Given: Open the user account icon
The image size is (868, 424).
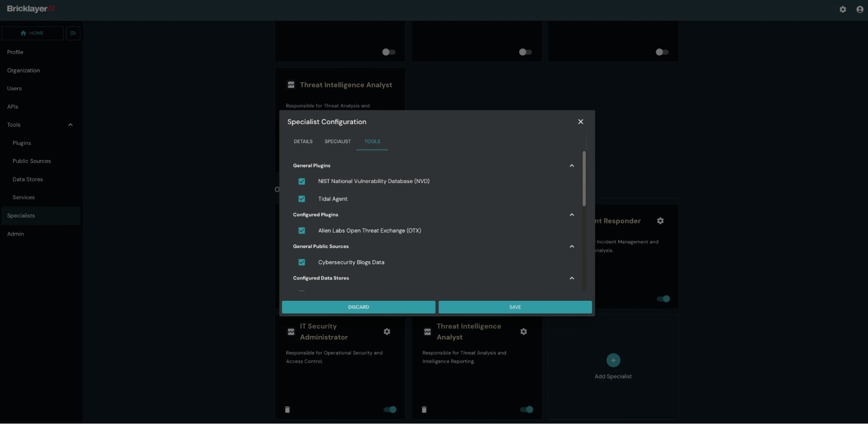Looking at the screenshot, I should click(859, 9).
